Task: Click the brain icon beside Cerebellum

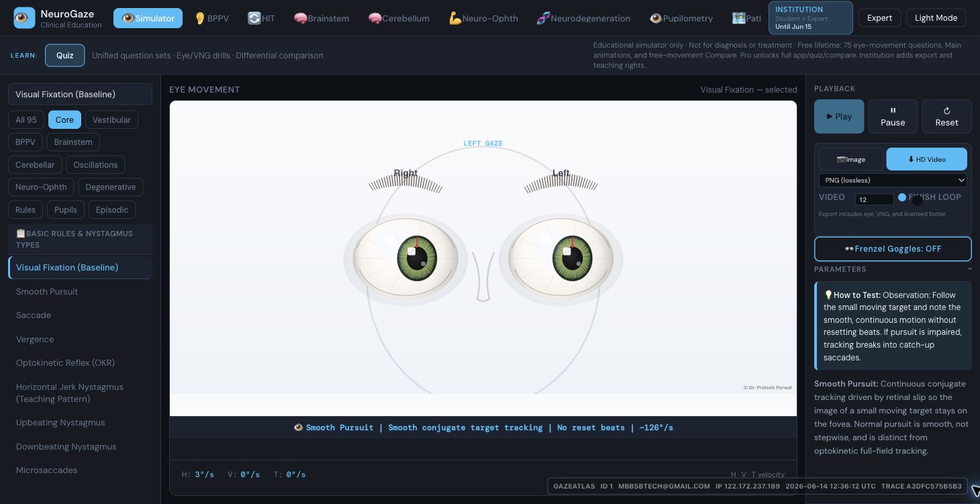Action: click(375, 18)
